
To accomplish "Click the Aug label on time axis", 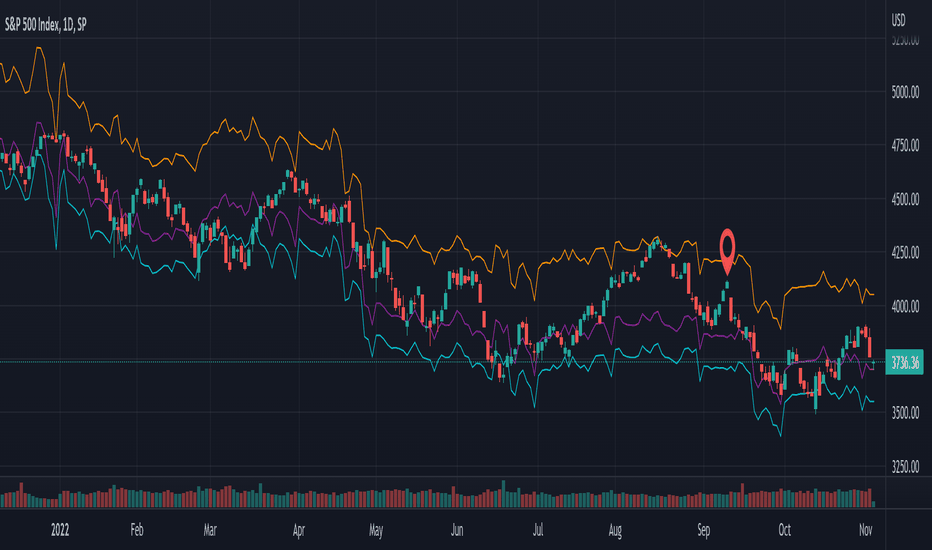I will pos(615,530).
